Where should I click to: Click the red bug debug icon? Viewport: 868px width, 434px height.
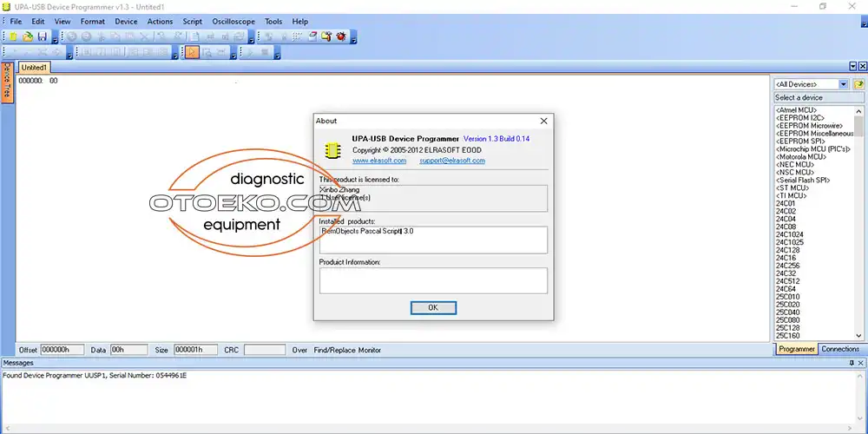[x=341, y=36]
